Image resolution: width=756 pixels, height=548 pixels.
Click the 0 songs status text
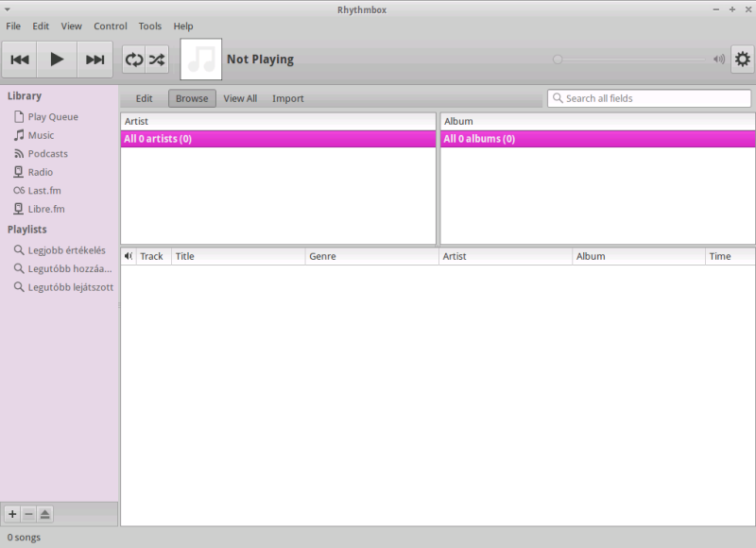(x=25, y=538)
